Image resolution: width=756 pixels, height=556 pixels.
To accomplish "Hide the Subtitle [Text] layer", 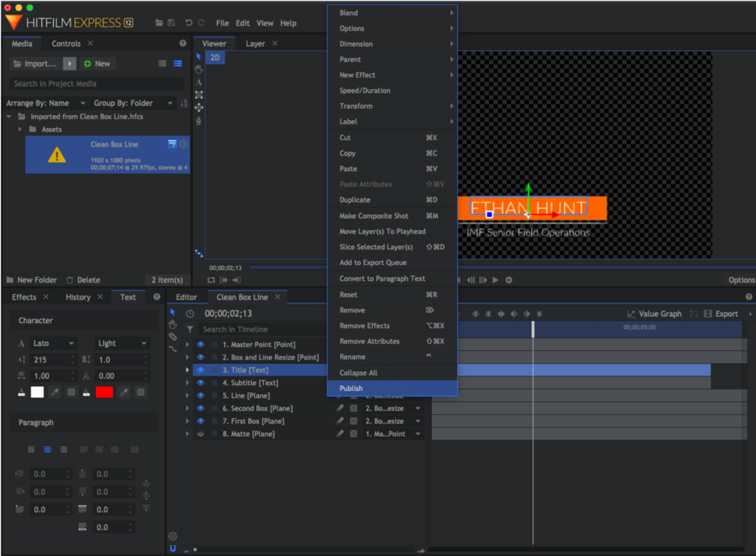I will [x=200, y=382].
